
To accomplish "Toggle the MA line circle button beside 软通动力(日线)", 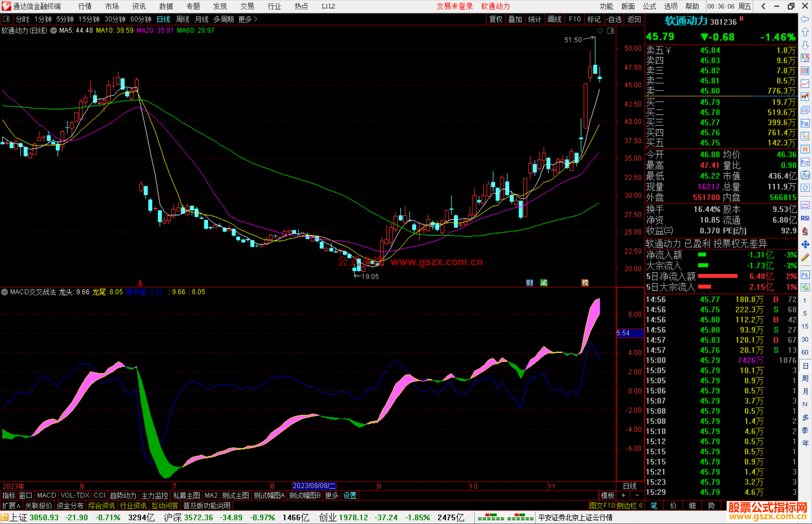I will (x=54, y=30).
